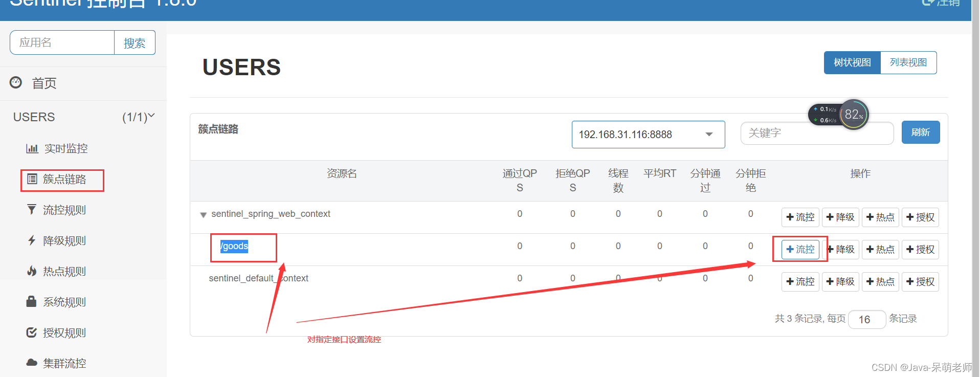Click the sentinel_default_context resource name
Screen dimensions: 980x377
pyautogui.click(x=258, y=278)
